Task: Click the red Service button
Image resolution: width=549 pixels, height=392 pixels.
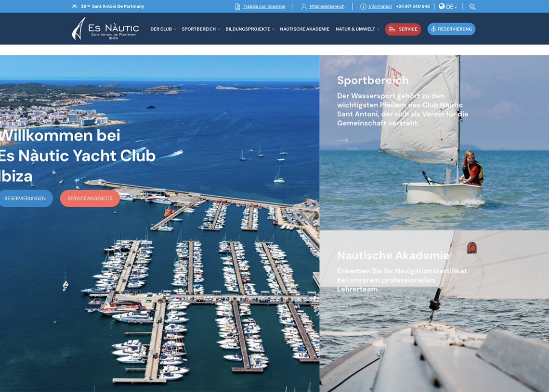Action: click(403, 29)
